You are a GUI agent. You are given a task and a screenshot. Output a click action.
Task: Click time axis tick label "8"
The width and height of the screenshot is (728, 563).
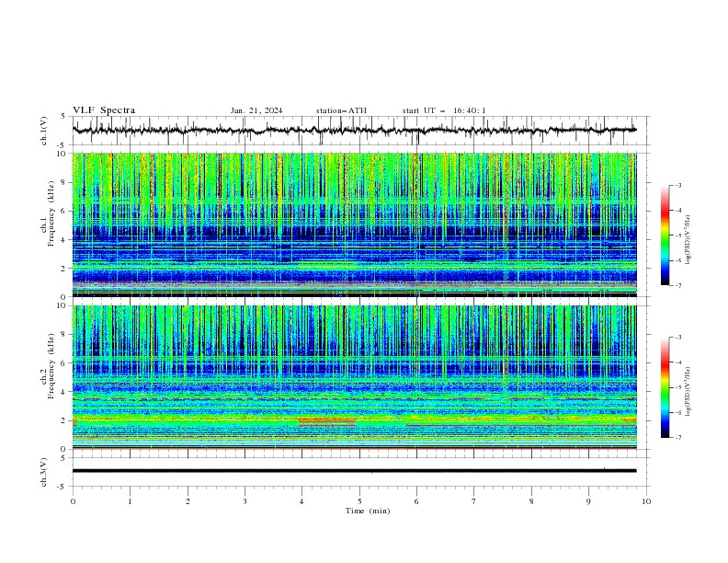[x=531, y=501]
